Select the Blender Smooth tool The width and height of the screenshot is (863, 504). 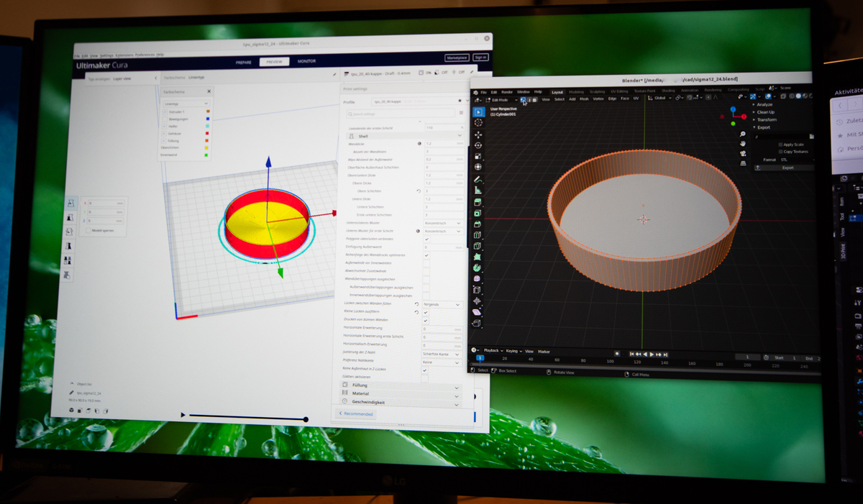coord(477,278)
